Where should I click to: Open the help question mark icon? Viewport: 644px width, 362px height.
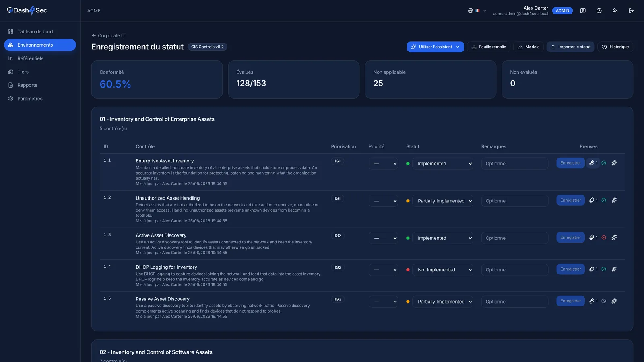pos(599,11)
